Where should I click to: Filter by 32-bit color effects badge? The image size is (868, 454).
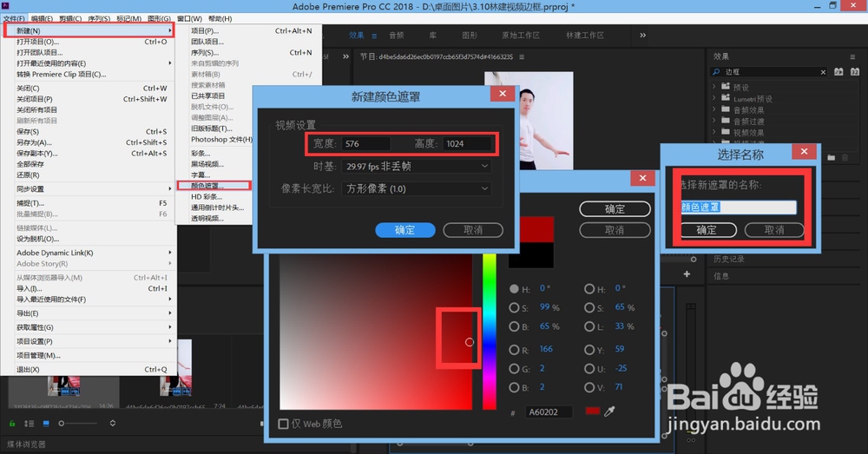coord(855,72)
